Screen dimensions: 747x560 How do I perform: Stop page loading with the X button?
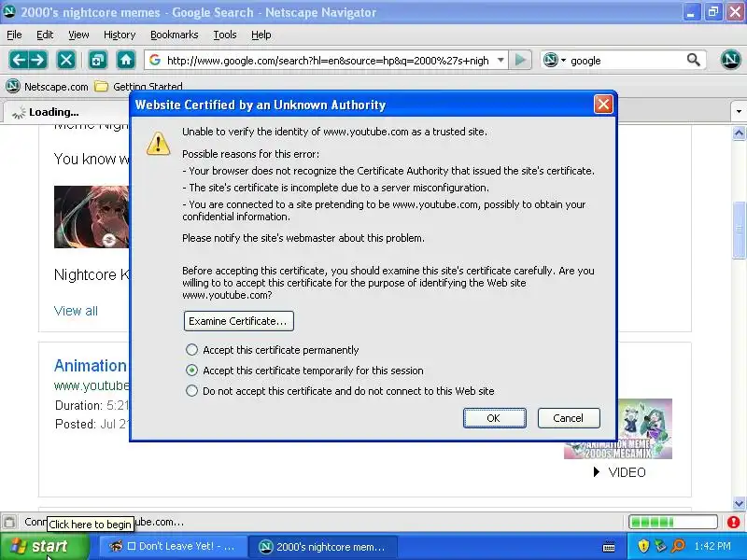point(66,60)
